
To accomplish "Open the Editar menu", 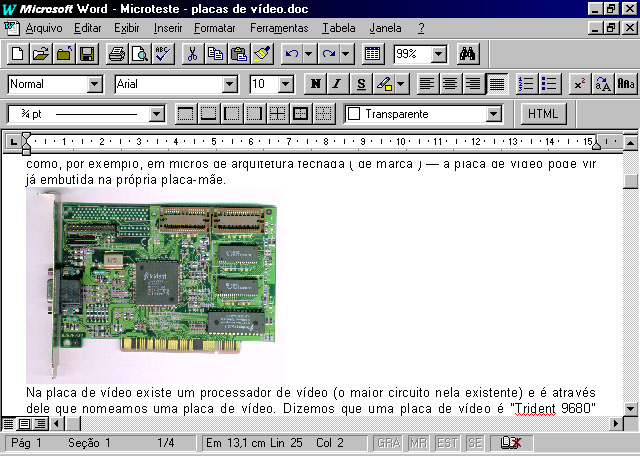I will 87,28.
